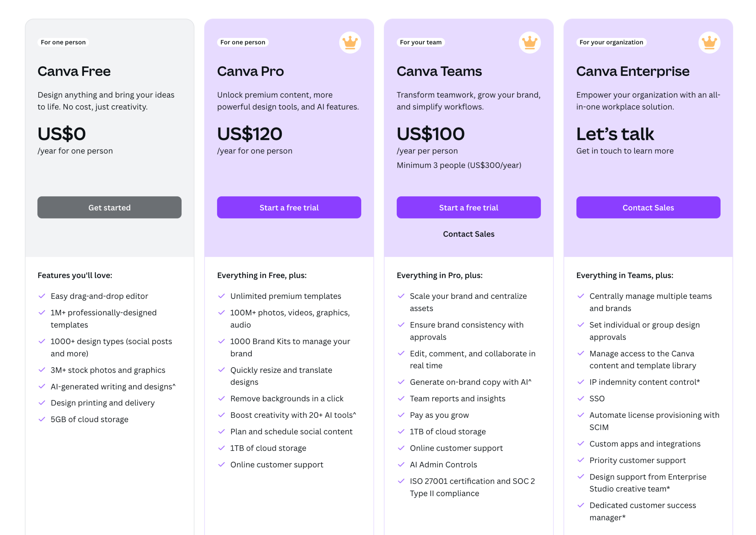Image resolution: width=756 pixels, height=535 pixels.
Task: Click Contact Sales under Canva Teams trial button
Action: 468,234
